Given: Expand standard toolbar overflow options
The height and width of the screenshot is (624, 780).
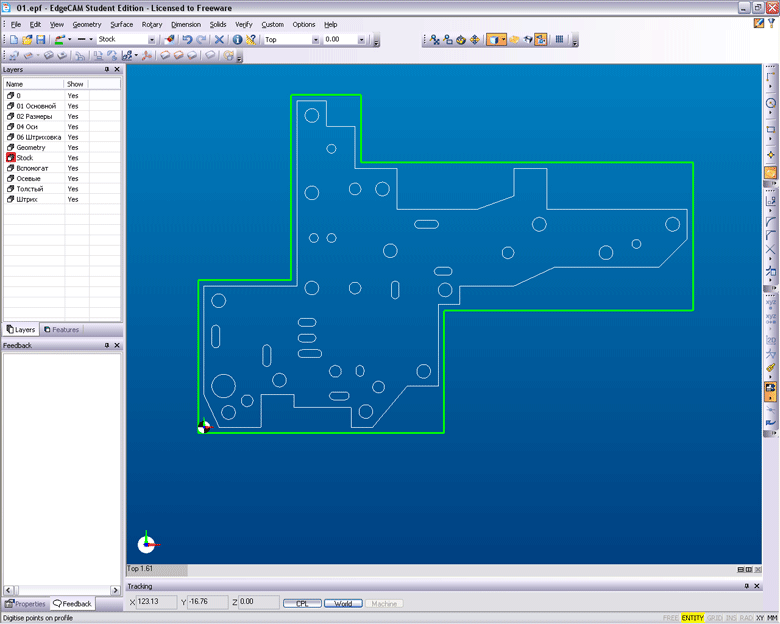Looking at the screenshot, I should coord(376,41).
